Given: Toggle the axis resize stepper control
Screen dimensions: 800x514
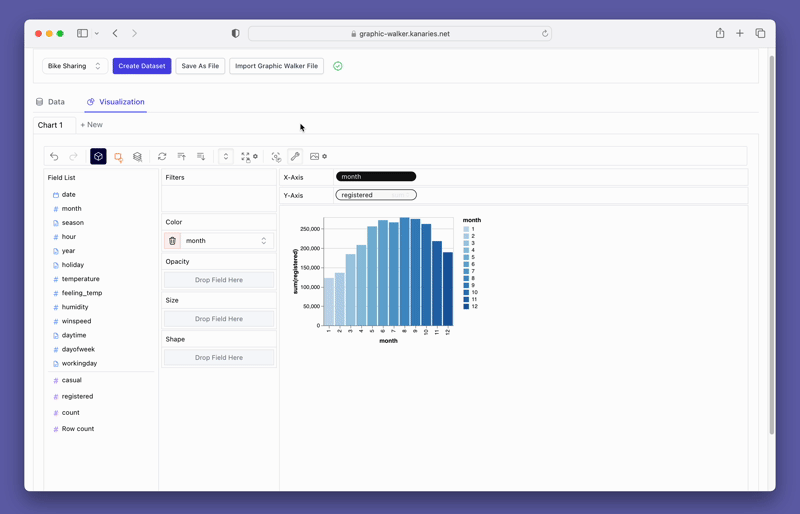Looking at the screenshot, I should [226, 157].
